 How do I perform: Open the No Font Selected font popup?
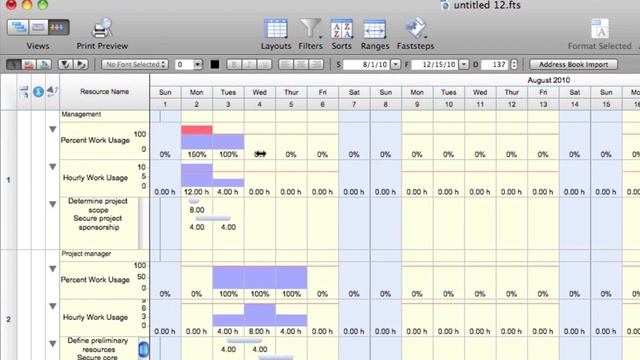pyautogui.click(x=135, y=64)
